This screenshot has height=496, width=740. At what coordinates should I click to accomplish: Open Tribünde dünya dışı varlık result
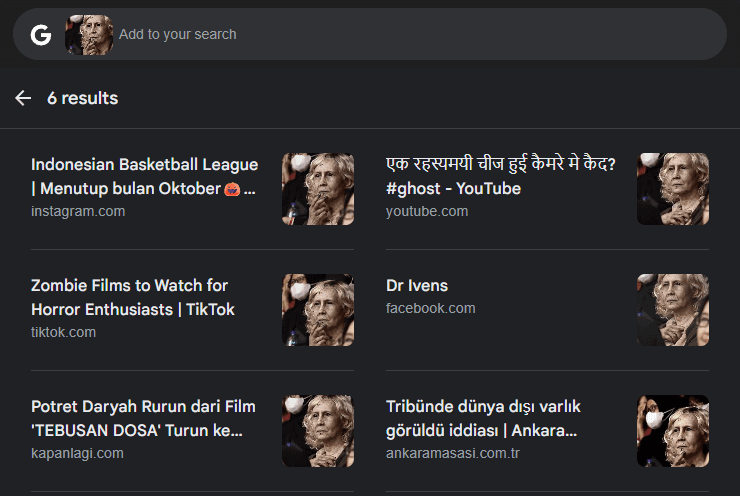[483, 419]
